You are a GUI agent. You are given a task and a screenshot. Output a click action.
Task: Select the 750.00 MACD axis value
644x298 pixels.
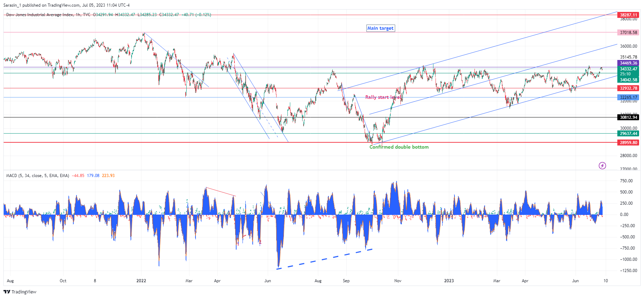[x=626, y=181]
